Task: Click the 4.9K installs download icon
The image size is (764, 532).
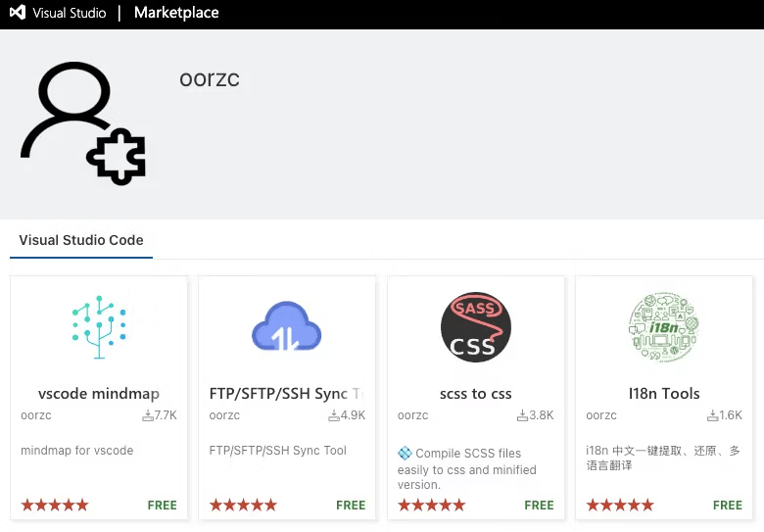Action: [334, 415]
